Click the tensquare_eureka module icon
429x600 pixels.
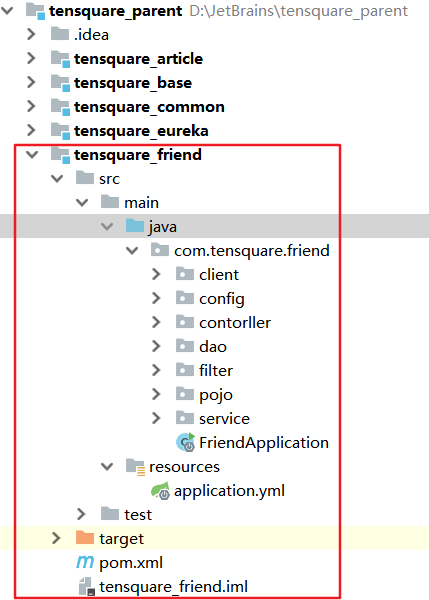(x=60, y=131)
